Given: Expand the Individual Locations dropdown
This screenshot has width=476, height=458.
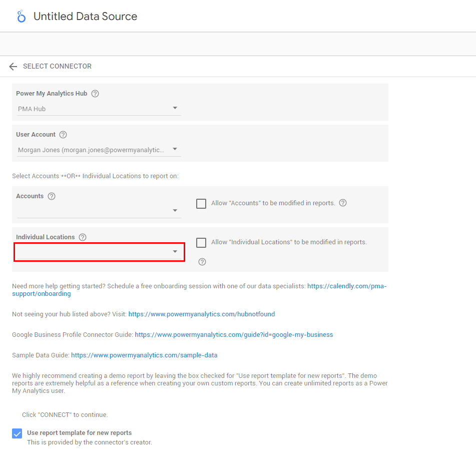Looking at the screenshot, I should click(x=99, y=252).
